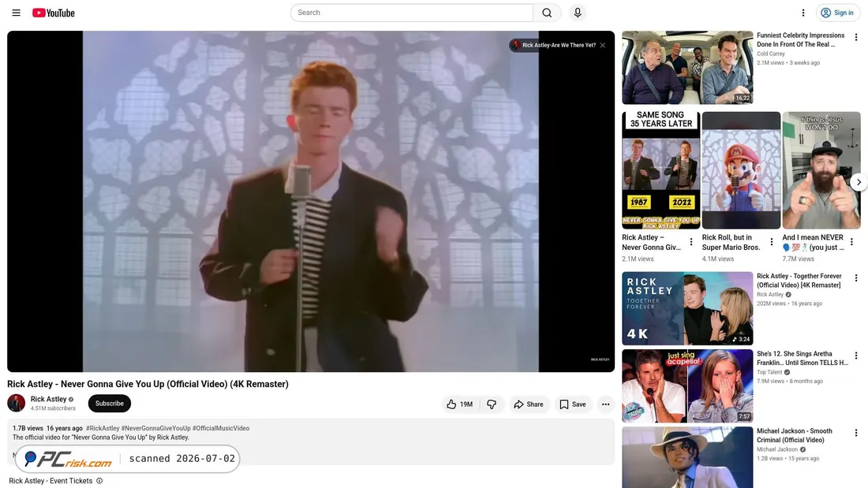
Task: Click the search magnifier button
Action: [x=547, y=13]
